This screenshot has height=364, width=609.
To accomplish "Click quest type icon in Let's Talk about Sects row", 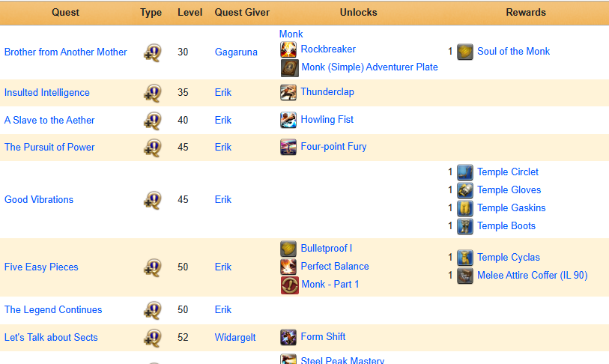I will pos(153,338).
